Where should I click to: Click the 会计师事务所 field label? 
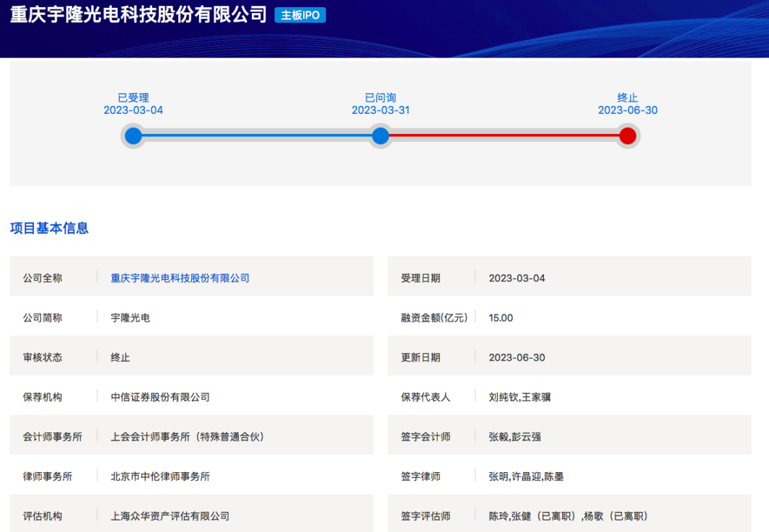point(53,437)
